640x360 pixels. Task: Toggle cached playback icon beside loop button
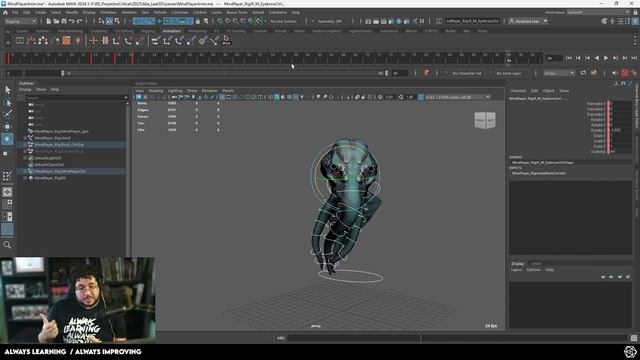[593, 73]
